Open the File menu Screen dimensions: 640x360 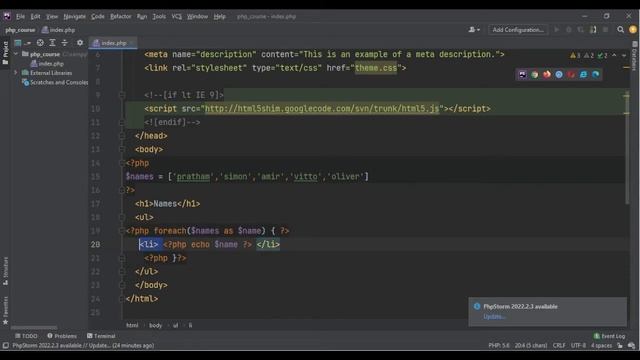point(20,17)
